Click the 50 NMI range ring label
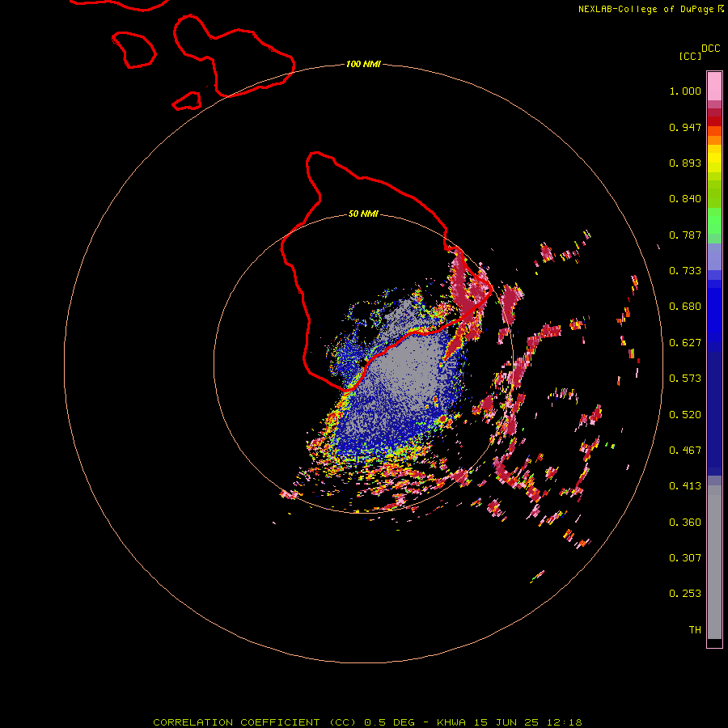 pos(363,214)
